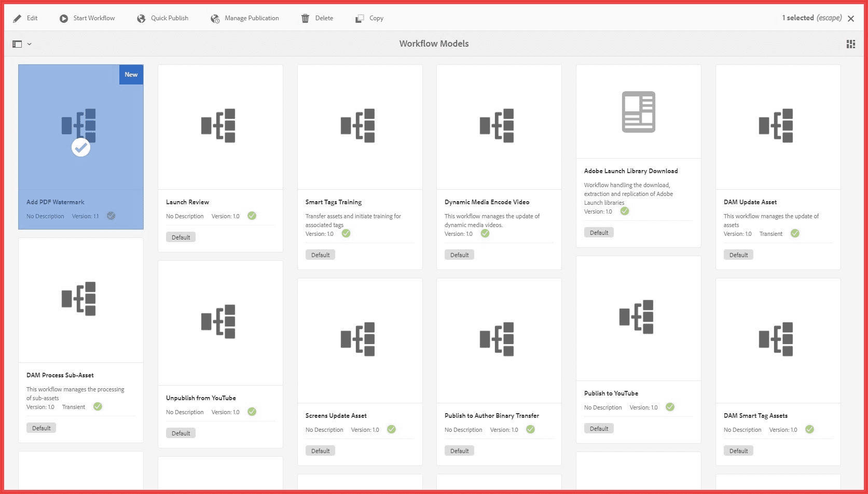The width and height of the screenshot is (868, 494).
Task: Click the DAM Update Asset green check
Action: pyautogui.click(x=795, y=233)
